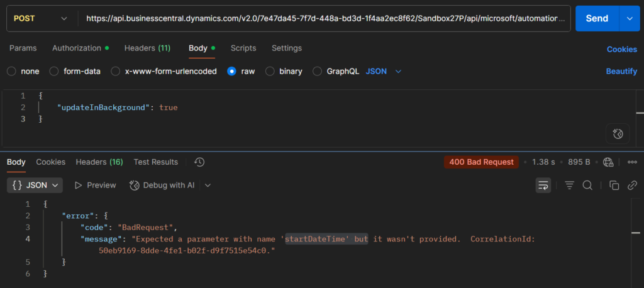The height and width of the screenshot is (288, 644).
Task: Expand the Send button arrow menu
Action: tap(629, 19)
